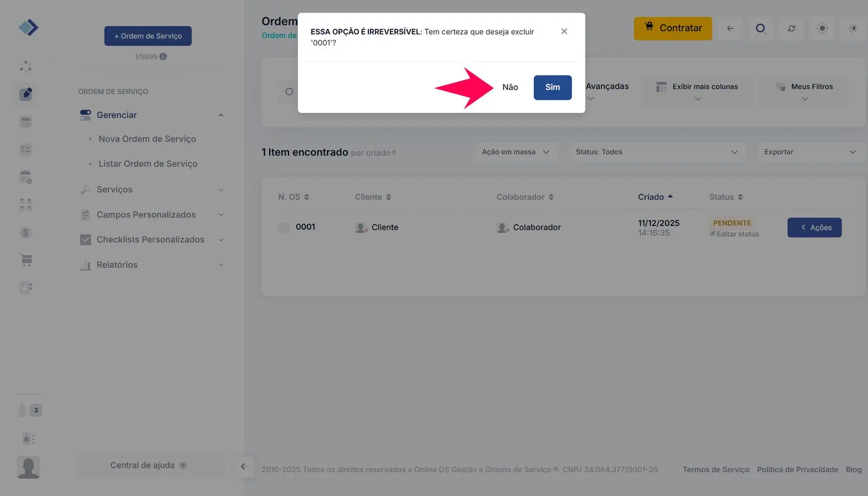This screenshot has width=868, height=496.
Task: Click the back arrow icon in header
Action: (x=730, y=28)
